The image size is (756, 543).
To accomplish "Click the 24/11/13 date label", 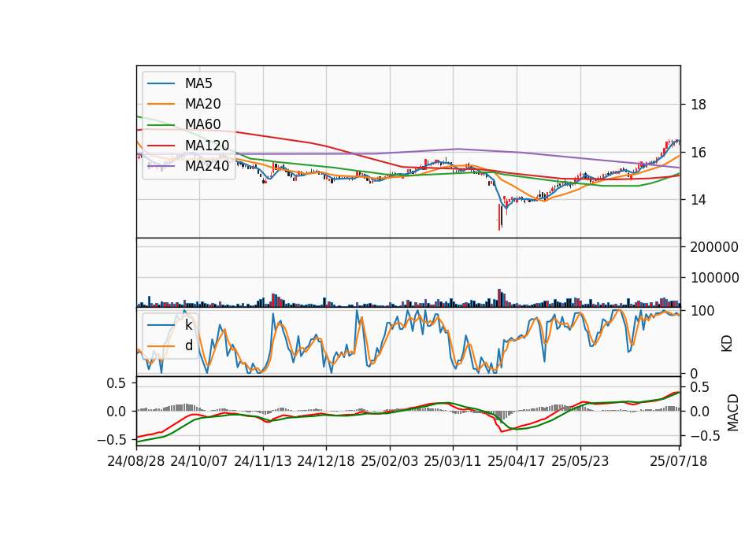I will click(x=263, y=461).
